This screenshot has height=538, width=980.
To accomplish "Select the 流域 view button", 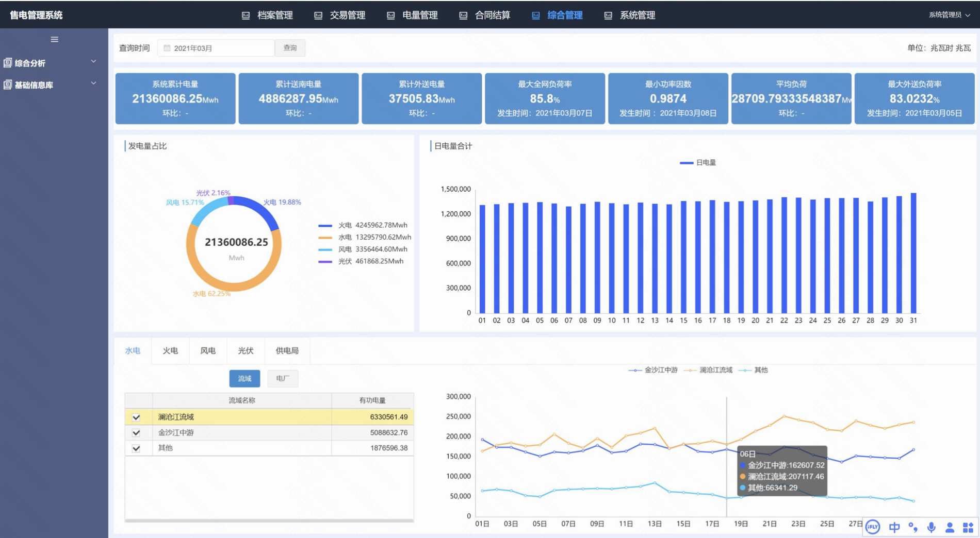I will pyautogui.click(x=244, y=379).
